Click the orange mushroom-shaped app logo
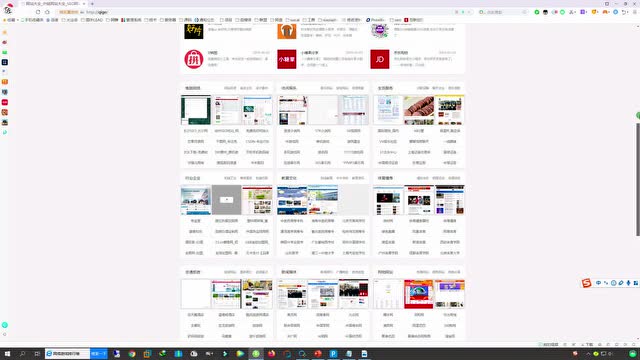This screenshot has width=640, height=360. [287, 31]
